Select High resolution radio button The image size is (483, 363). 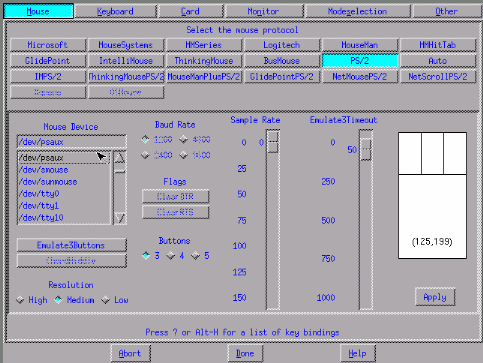[20, 300]
